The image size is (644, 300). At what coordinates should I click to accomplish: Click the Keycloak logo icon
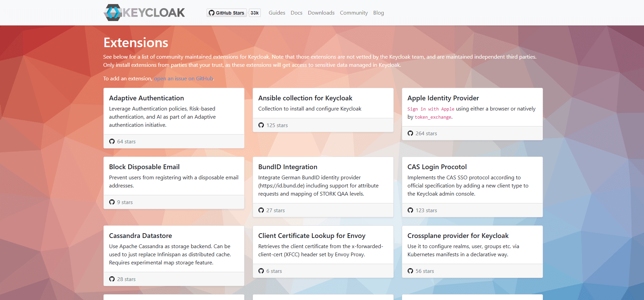pos(113,13)
